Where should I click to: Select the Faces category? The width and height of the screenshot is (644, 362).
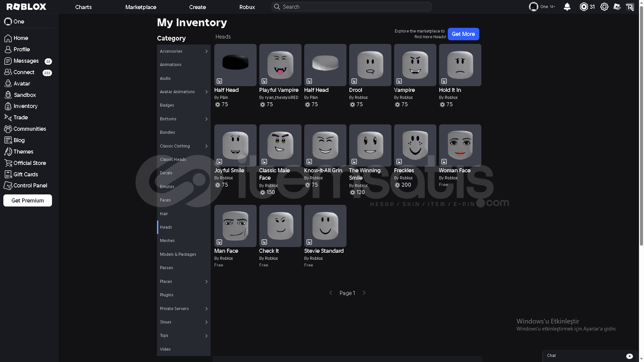[184, 200]
